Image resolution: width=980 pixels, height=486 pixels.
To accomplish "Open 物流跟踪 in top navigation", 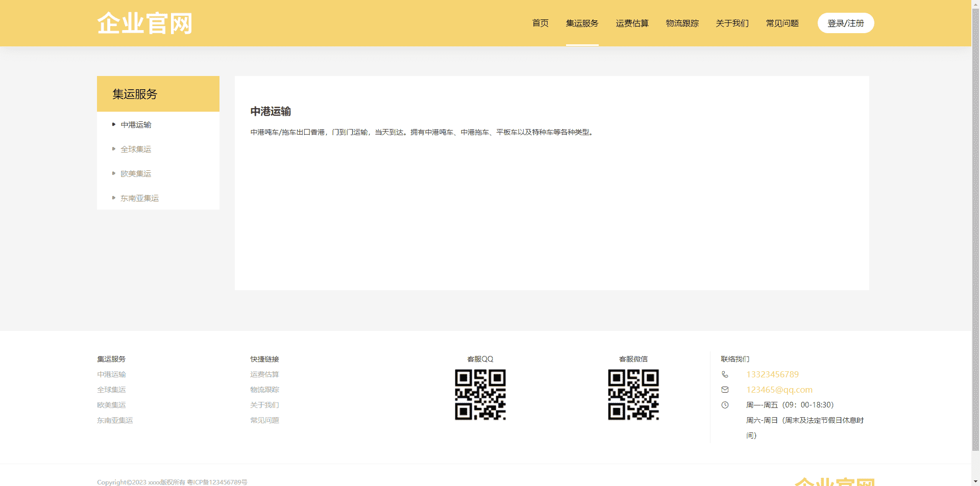I will (682, 23).
